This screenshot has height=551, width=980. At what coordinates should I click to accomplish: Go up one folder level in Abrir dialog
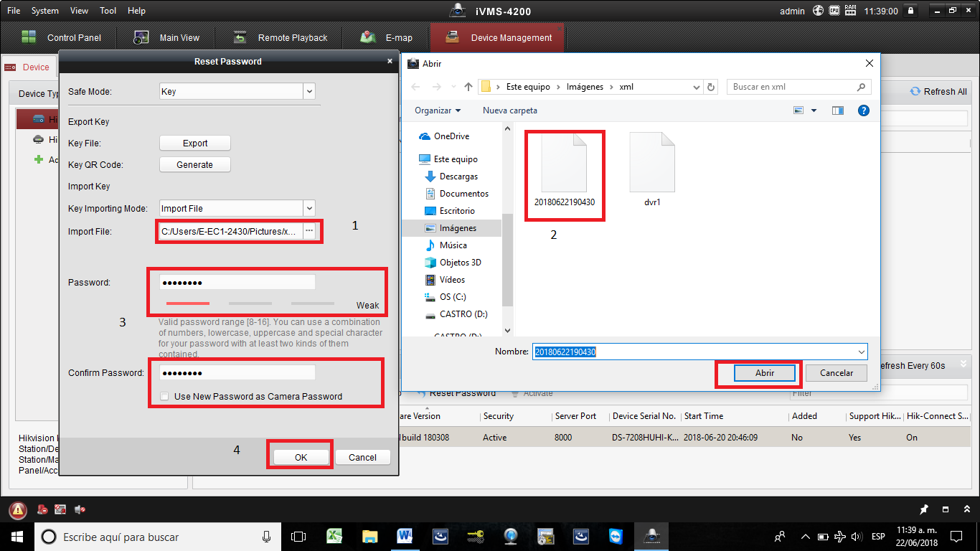(468, 87)
